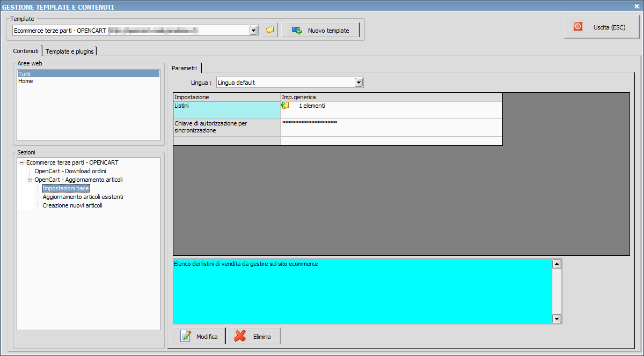Click the 1 elementi value cell
644x356 pixels.
391,110
